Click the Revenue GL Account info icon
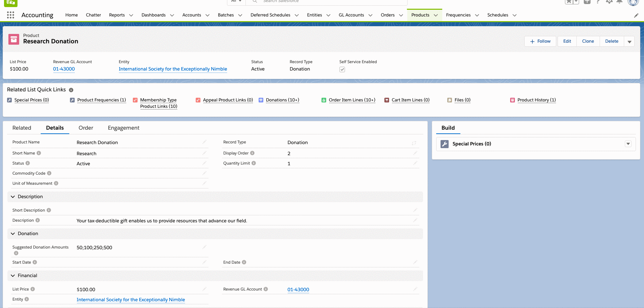This screenshot has width=644, height=308. [x=266, y=289]
